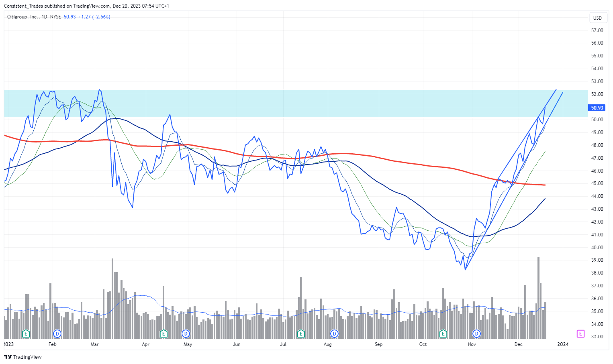Screen dimensions: 613x364
Task: Click the Feb label on time axis
Action: pos(52,344)
